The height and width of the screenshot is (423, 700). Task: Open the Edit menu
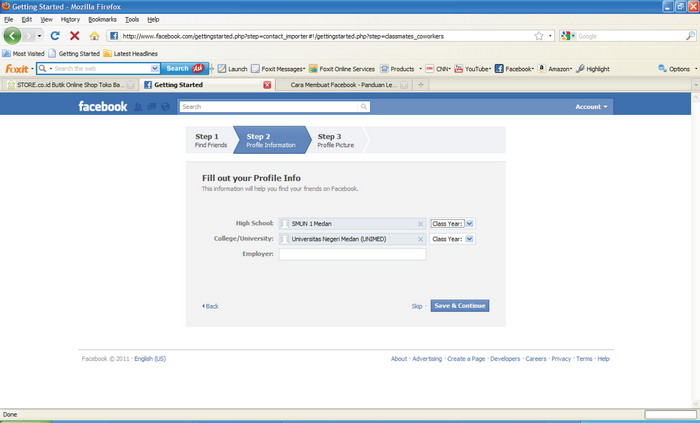tap(27, 20)
